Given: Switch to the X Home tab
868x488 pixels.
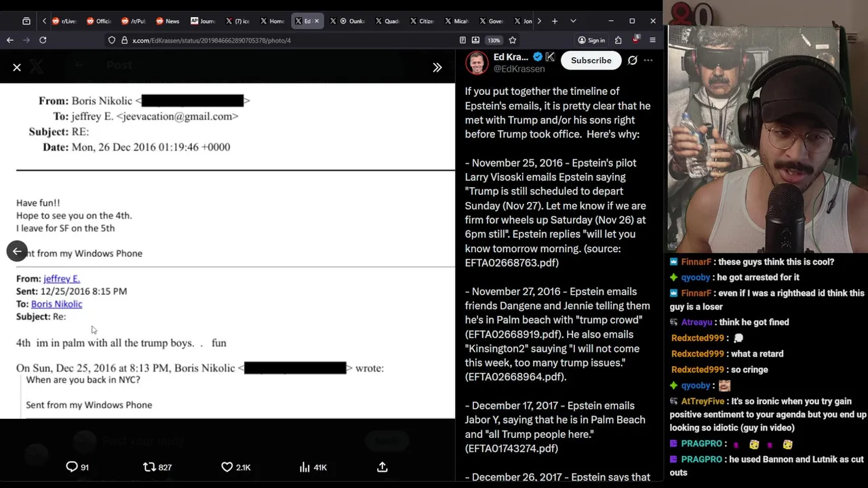Looking at the screenshot, I should 273,21.
